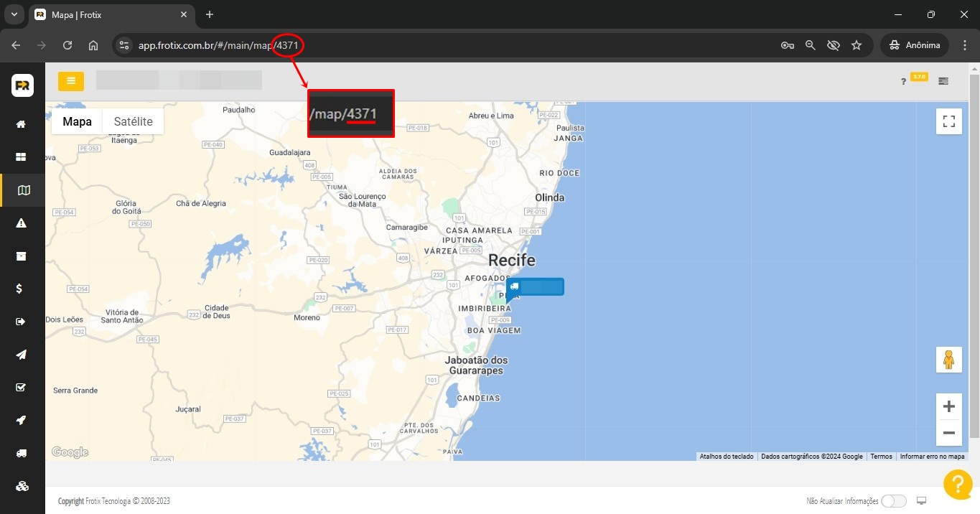Open the Chrome three-dot menu
This screenshot has width=980, height=514.
point(965,45)
